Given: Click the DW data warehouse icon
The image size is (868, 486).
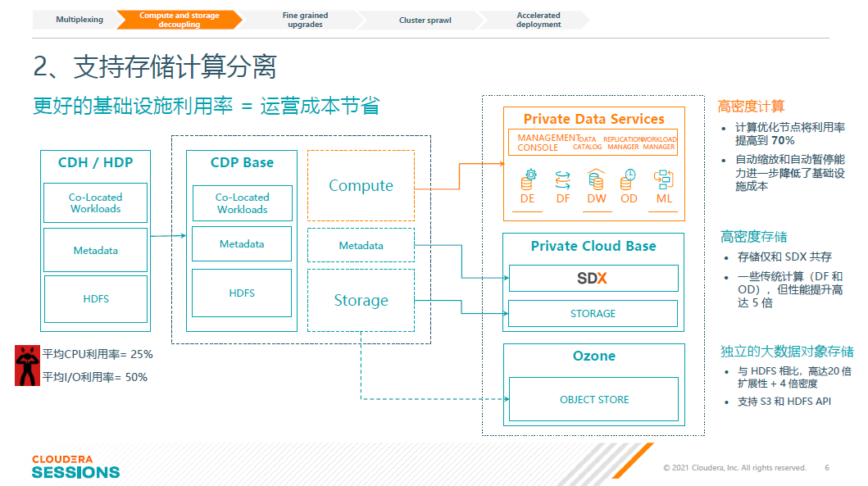Looking at the screenshot, I should click(x=596, y=180).
